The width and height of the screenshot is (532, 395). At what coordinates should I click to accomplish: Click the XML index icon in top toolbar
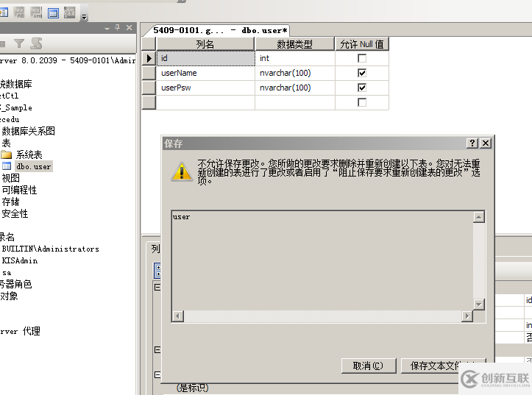(36, 13)
